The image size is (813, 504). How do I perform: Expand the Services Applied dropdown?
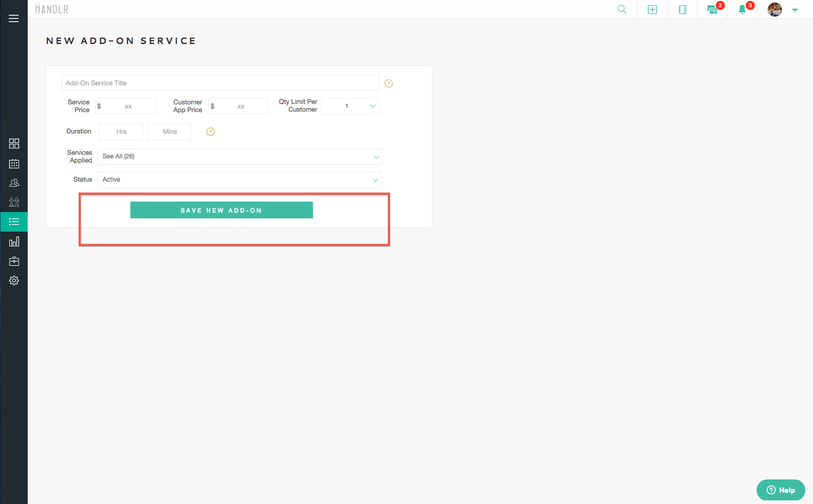point(239,157)
